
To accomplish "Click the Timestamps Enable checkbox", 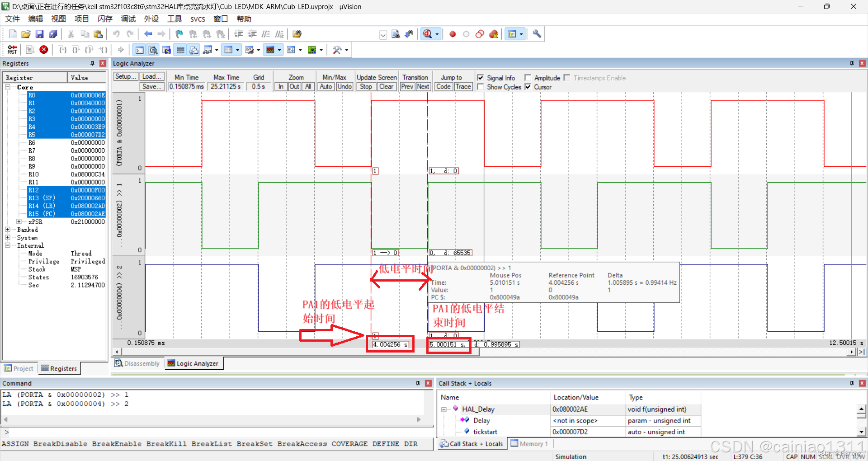I will coord(567,78).
